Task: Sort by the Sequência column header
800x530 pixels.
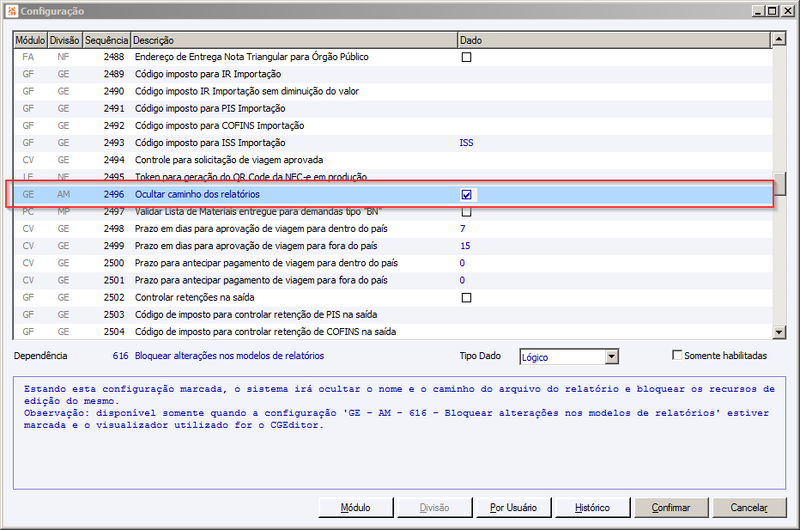Action: tap(107, 40)
